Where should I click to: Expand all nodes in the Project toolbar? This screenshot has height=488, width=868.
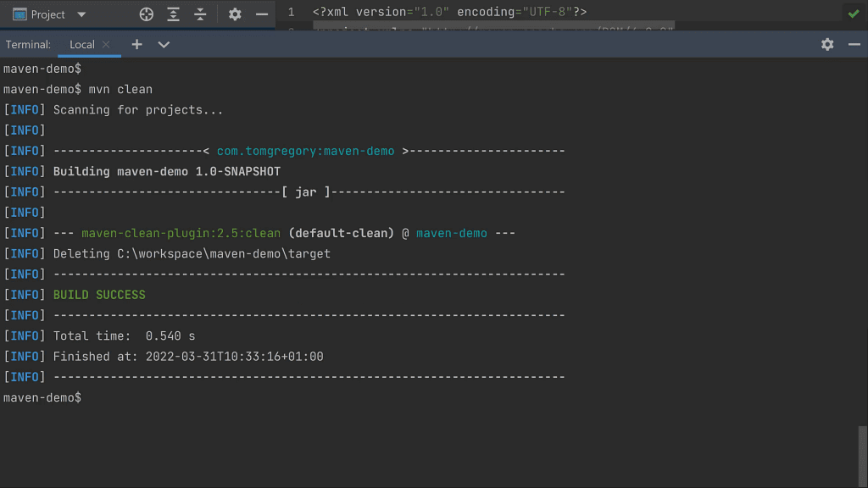click(x=174, y=14)
